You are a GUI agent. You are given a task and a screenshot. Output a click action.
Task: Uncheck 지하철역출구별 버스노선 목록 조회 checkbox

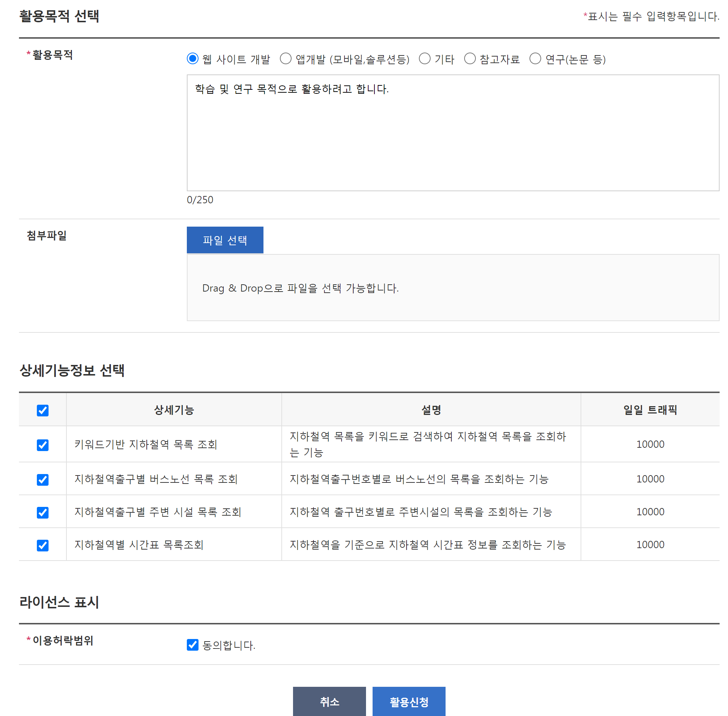[42, 480]
